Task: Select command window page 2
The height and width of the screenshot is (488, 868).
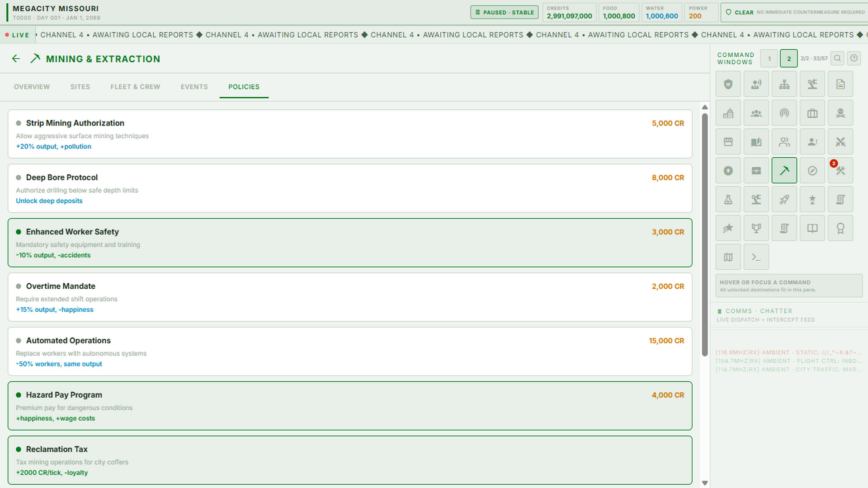Action: (x=788, y=59)
